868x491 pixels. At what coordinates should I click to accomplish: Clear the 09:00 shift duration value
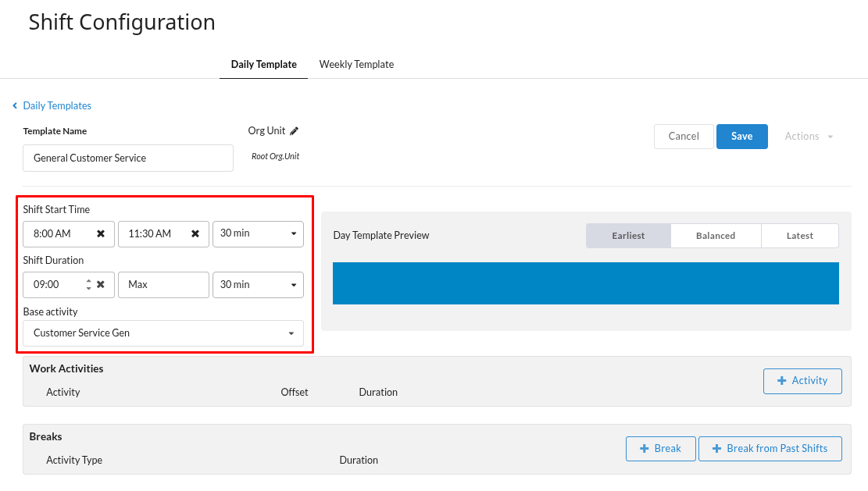click(x=101, y=285)
